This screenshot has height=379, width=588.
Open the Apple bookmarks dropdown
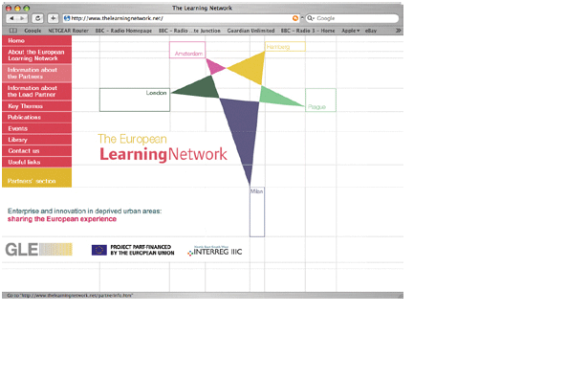350,31
